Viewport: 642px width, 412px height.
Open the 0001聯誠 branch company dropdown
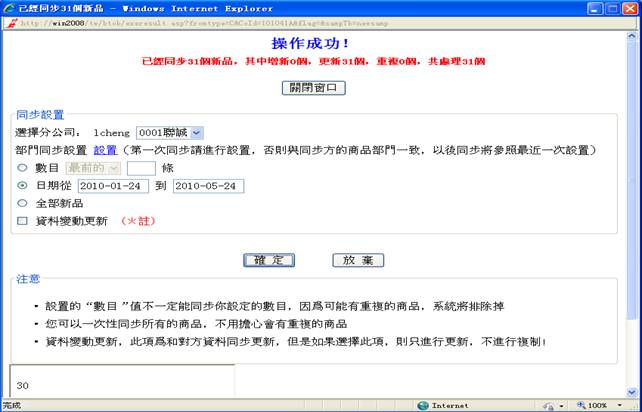tap(169, 132)
